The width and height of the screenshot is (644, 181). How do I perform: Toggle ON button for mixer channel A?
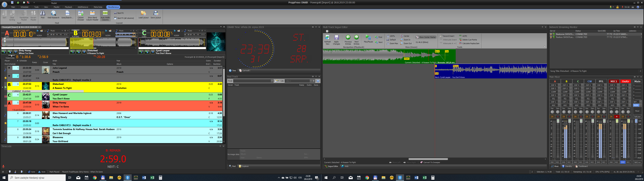click(x=552, y=117)
